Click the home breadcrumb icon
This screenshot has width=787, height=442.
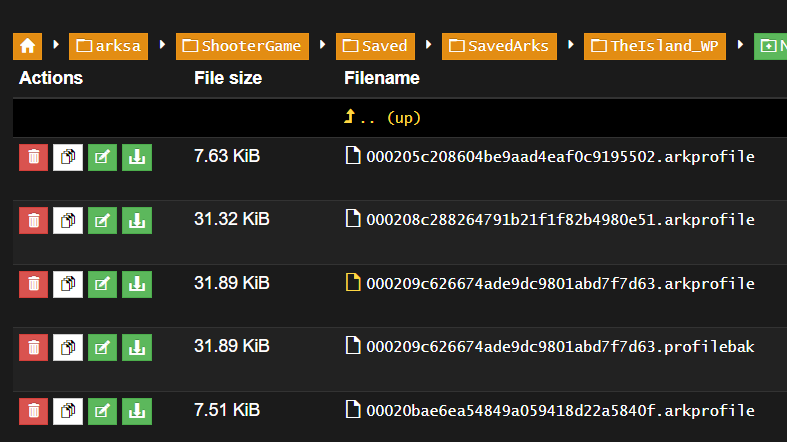click(28, 46)
